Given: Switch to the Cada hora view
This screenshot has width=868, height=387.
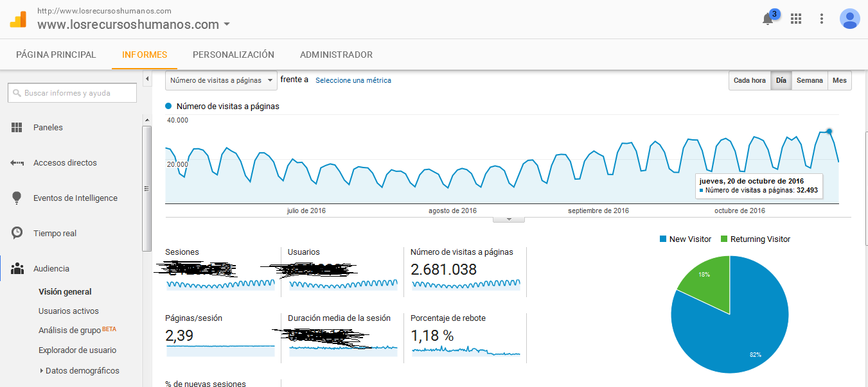Looking at the screenshot, I should coord(750,80).
